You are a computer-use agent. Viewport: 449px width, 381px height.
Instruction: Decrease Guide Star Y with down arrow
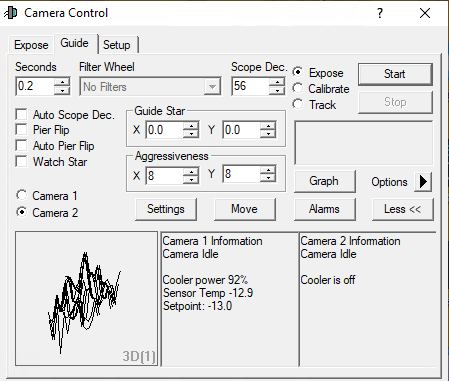(x=268, y=134)
